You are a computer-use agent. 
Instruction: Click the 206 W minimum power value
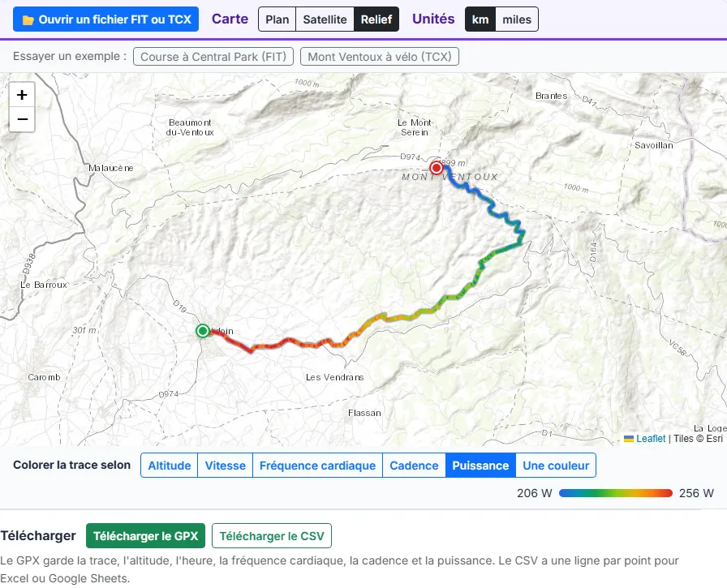(535, 493)
